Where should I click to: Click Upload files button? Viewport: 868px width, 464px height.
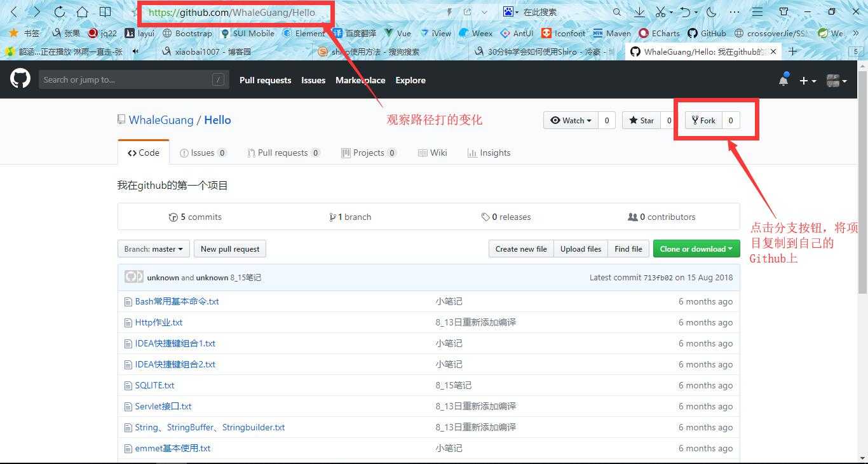[581, 249]
